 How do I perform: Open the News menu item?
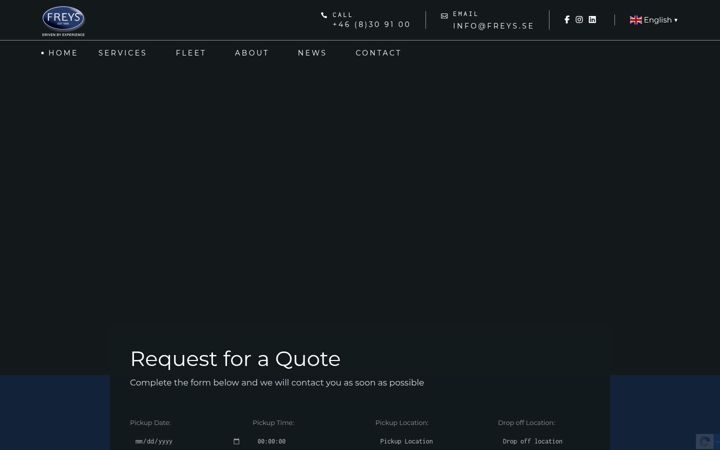click(x=312, y=53)
